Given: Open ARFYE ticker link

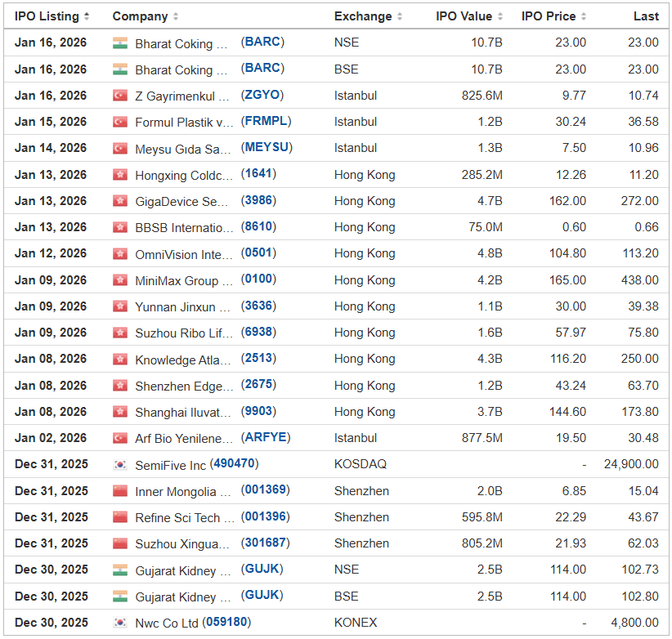Looking at the screenshot, I should tap(266, 437).
